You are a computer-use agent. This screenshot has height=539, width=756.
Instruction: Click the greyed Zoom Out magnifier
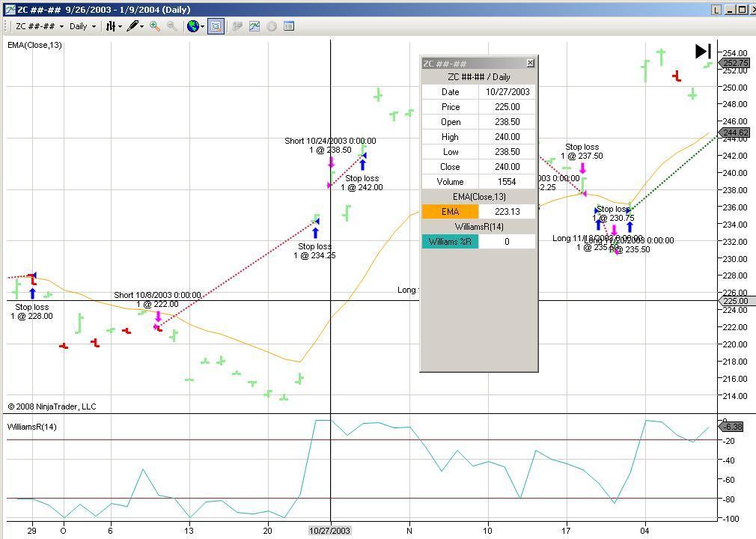pos(171,26)
